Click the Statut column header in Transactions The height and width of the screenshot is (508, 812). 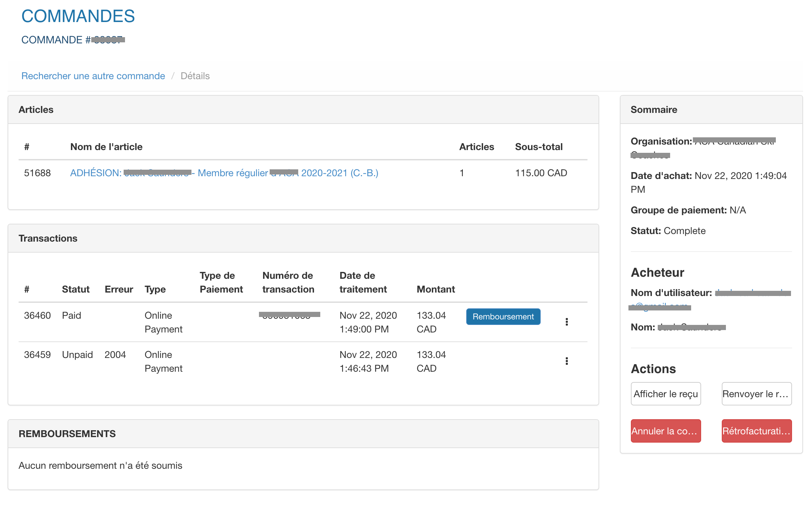click(x=75, y=289)
